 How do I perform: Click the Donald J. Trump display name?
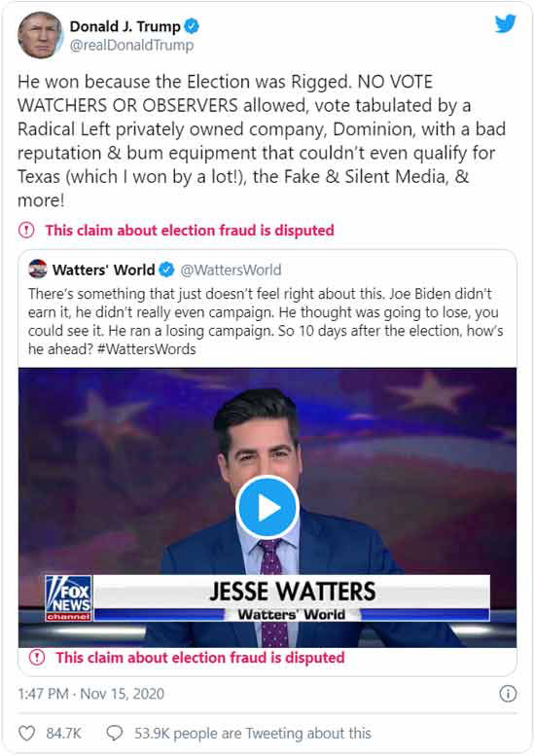click(125, 26)
